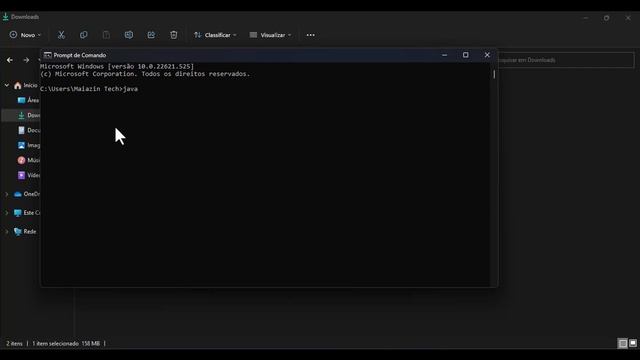Expand the Rede tree node

pyautogui.click(x=7, y=231)
